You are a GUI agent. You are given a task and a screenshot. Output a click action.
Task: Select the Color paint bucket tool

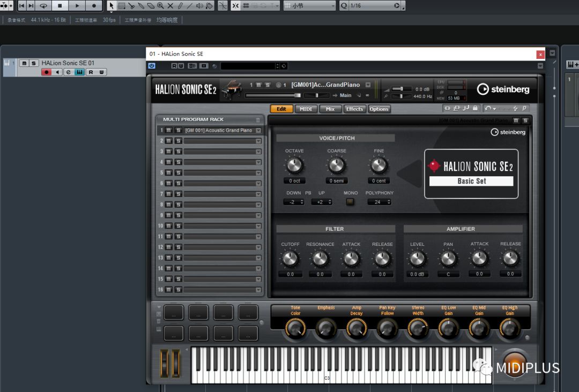point(209,5)
